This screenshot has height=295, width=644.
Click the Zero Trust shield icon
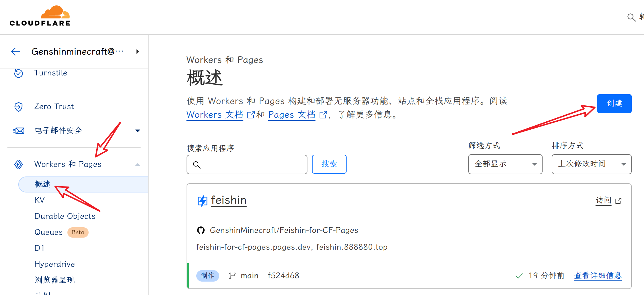(19, 107)
